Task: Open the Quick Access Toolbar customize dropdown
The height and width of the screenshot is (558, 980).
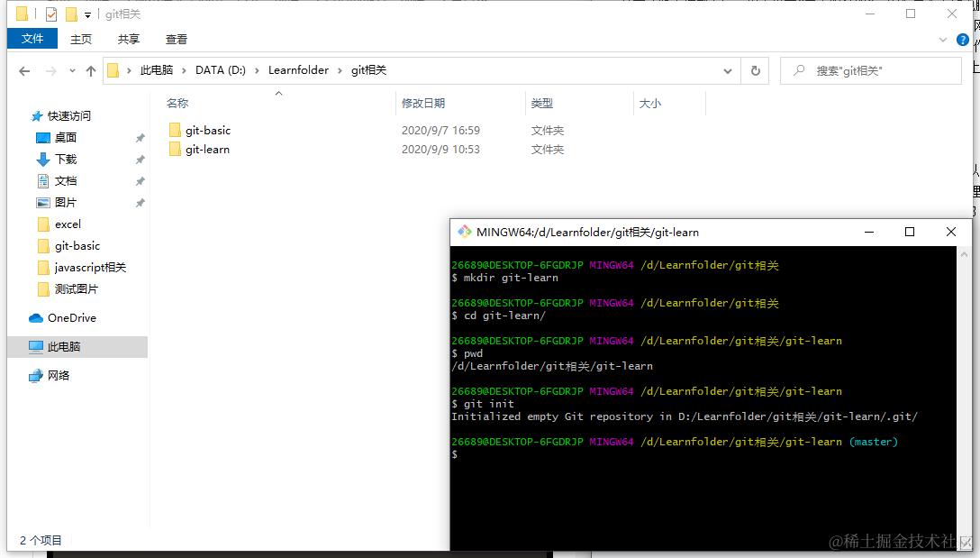Action: point(87,14)
